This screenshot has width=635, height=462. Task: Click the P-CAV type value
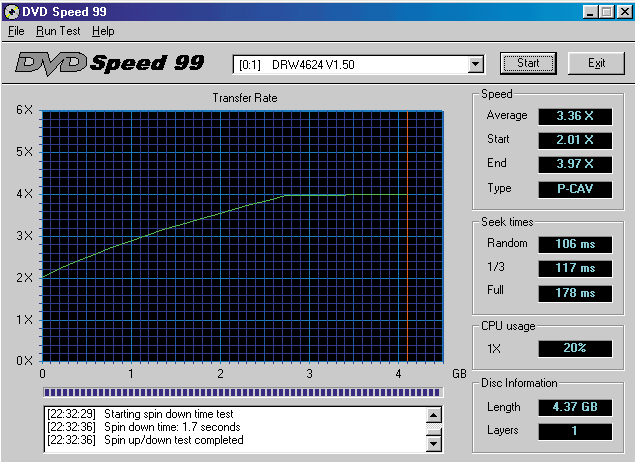(x=575, y=189)
